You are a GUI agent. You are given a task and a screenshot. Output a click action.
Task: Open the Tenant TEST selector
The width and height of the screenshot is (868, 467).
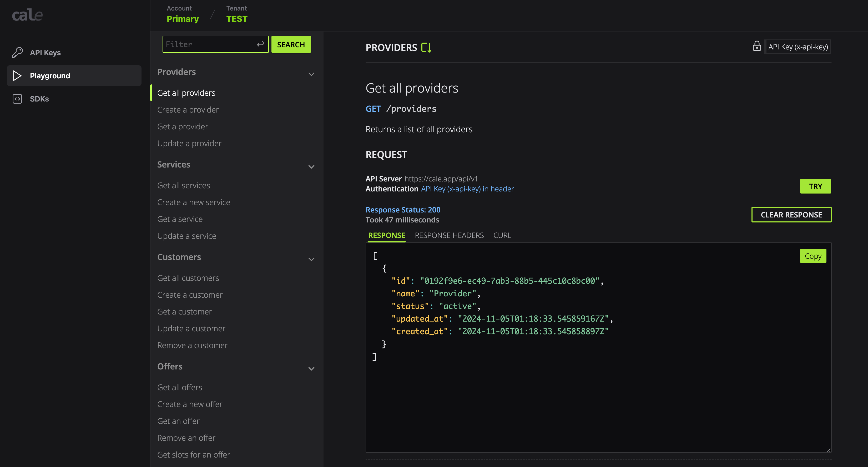236,14
